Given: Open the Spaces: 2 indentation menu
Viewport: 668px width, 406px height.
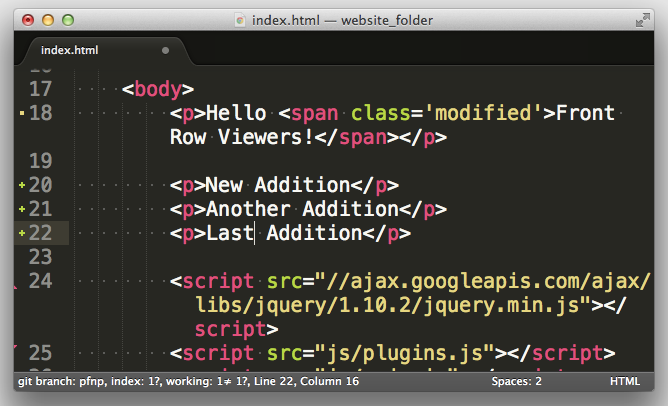Looking at the screenshot, I should [x=516, y=382].
